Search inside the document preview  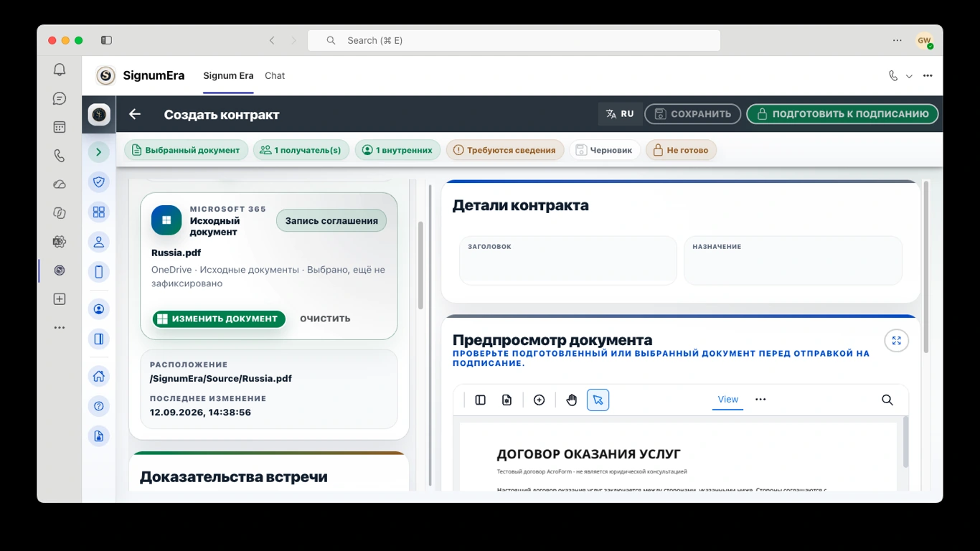click(x=887, y=400)
